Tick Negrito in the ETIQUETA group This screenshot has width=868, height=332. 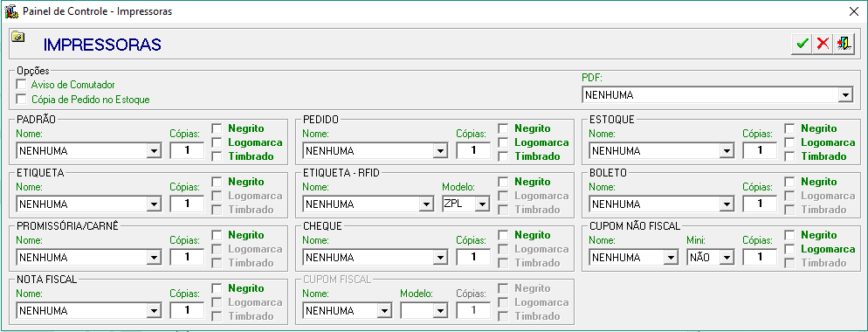pos(217,182)
